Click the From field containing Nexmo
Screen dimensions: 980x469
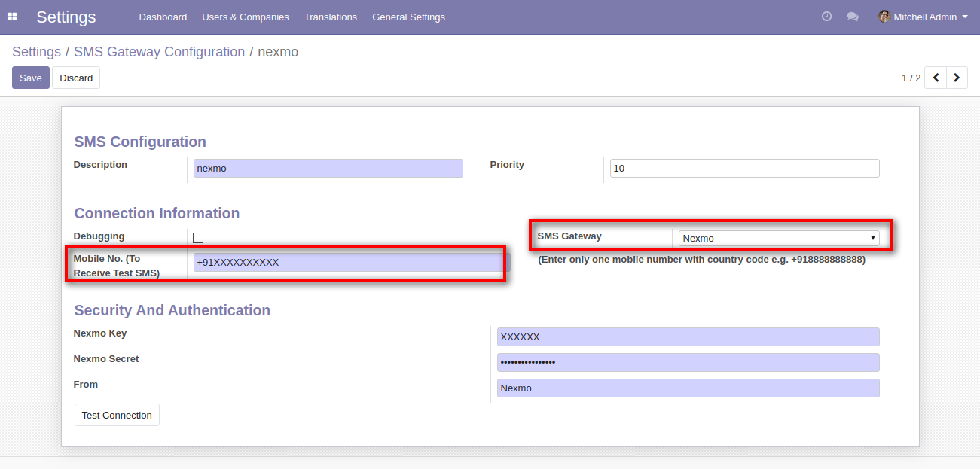point(688,388)
